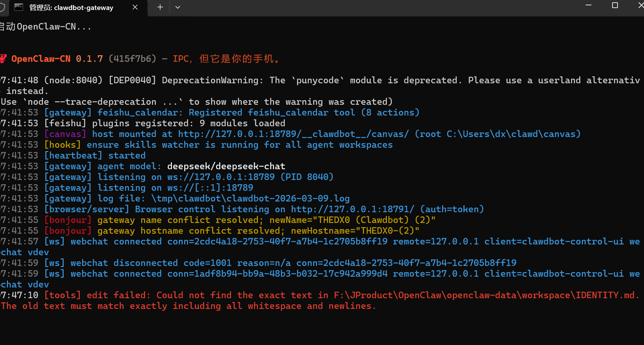Click the OpenClaw-CN 0.1.7 version text
644x345 pixels.
57,59
